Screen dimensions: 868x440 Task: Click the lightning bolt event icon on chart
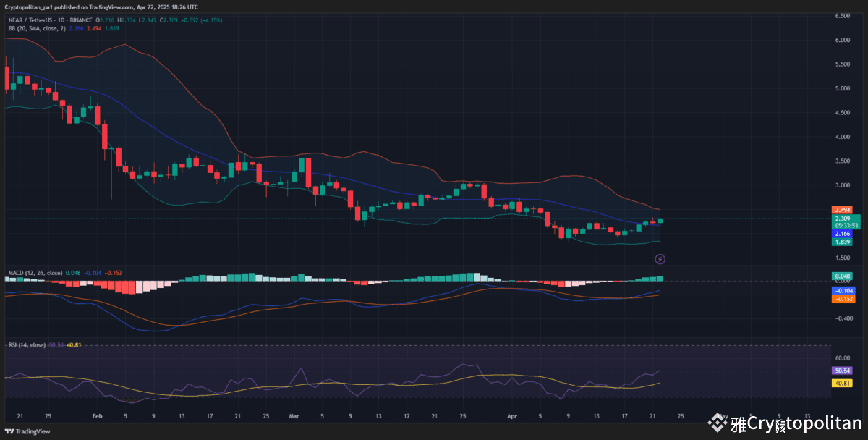pyautogui.click(x=660, y=258)
